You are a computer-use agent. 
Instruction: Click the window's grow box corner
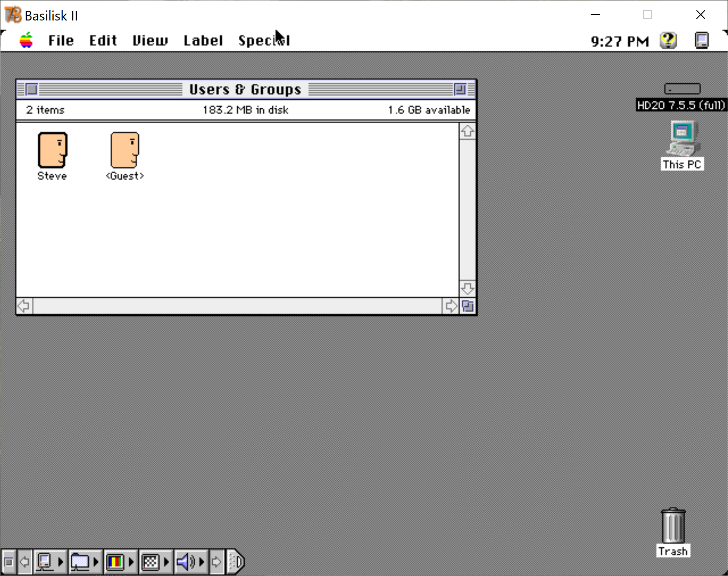pyautogui.click(x=468, y=306)
